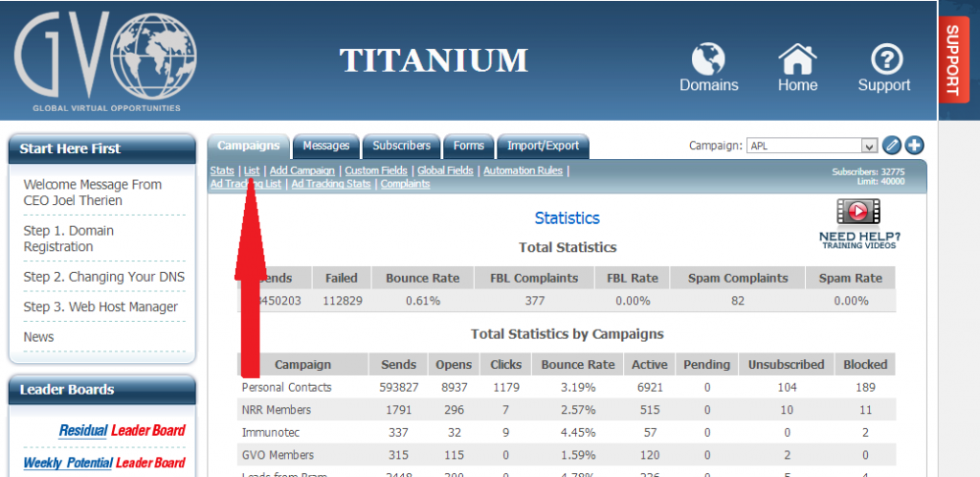This screenshot has width=980, height=477.
Task: Play the Need Help training video icon
Action: point(858,211)
